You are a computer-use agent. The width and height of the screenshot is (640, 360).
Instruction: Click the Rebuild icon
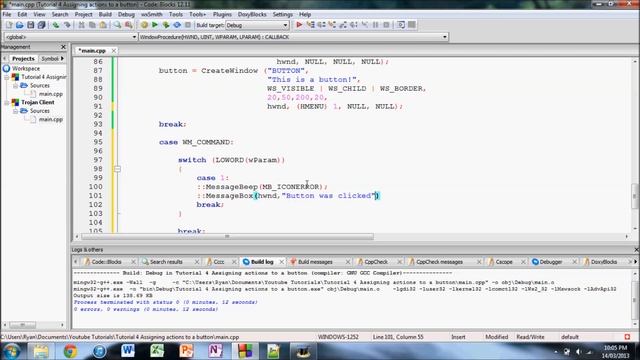coord(177,25)
